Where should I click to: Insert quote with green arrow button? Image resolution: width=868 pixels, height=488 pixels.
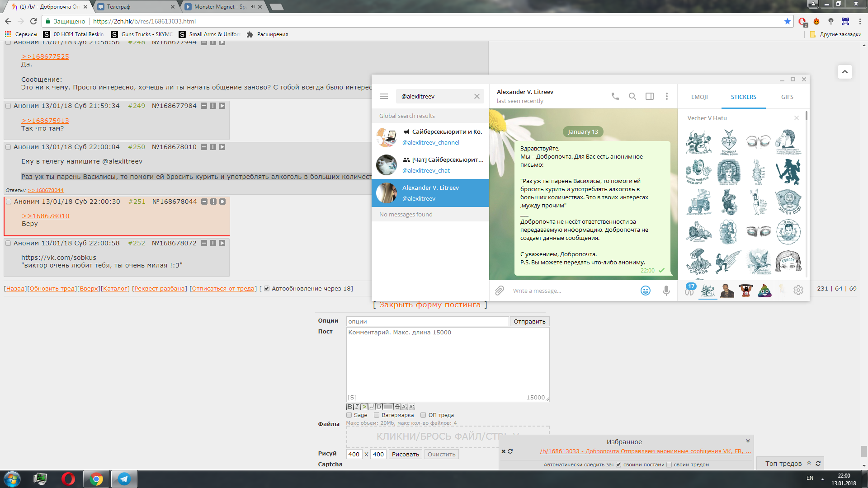point(364,407)
